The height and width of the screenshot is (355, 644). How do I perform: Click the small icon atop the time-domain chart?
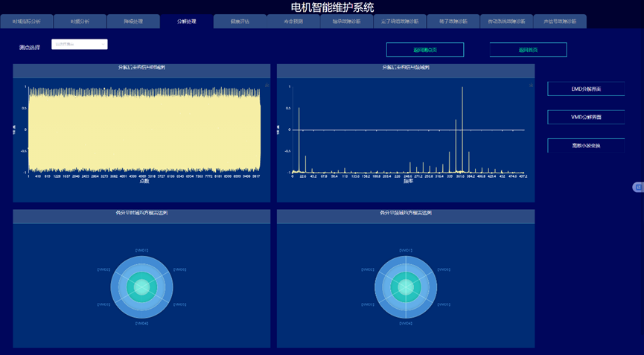pyautogui.click(x=267, y=86)
